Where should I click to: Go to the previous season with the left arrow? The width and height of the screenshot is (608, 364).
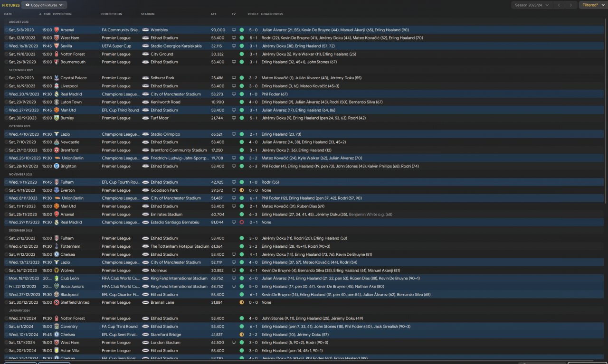[x=559, y=5]
